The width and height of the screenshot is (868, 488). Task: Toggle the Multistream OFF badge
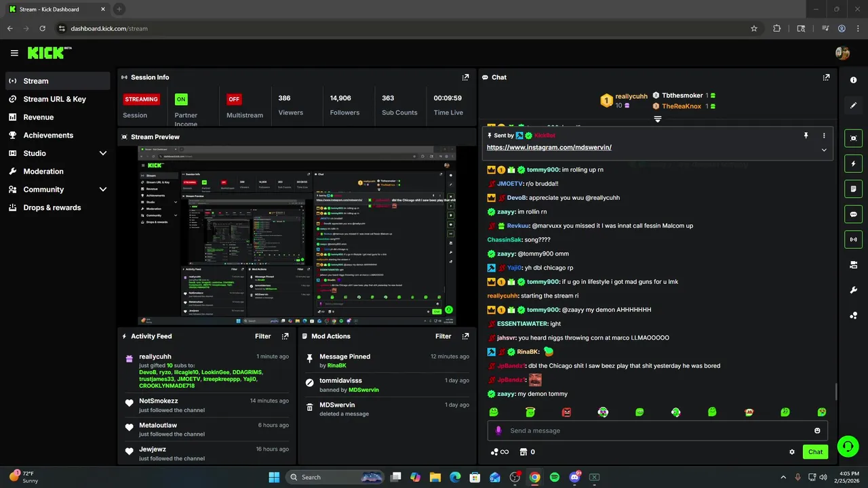(234, 99)
